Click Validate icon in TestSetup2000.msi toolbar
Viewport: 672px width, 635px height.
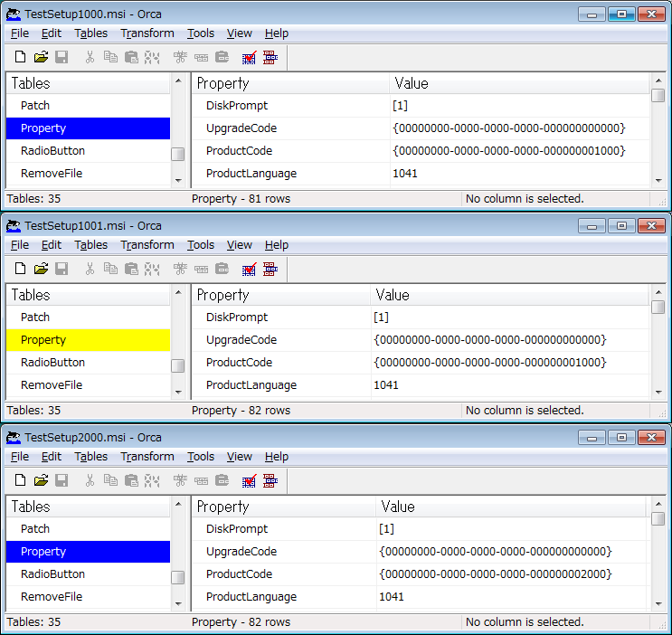[249, 480]
